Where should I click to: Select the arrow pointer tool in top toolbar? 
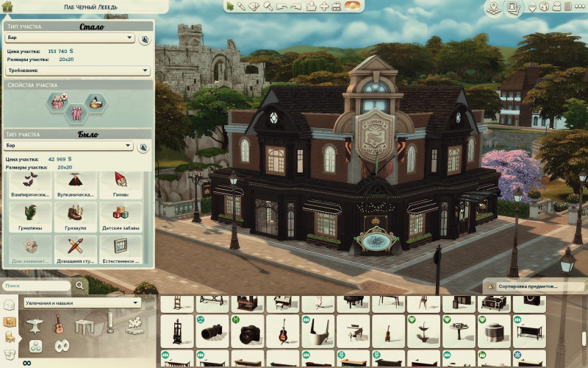pos(230,6)
